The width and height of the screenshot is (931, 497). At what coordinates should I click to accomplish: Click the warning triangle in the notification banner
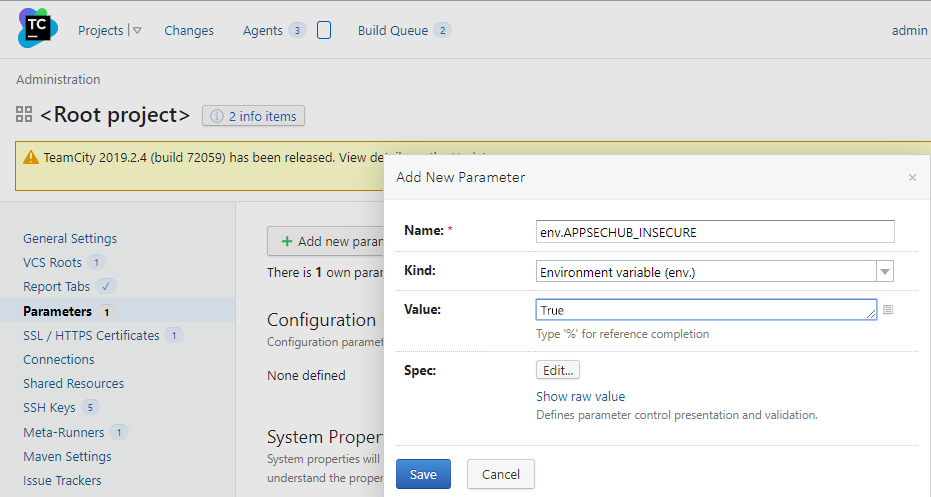tap(31, 158)
